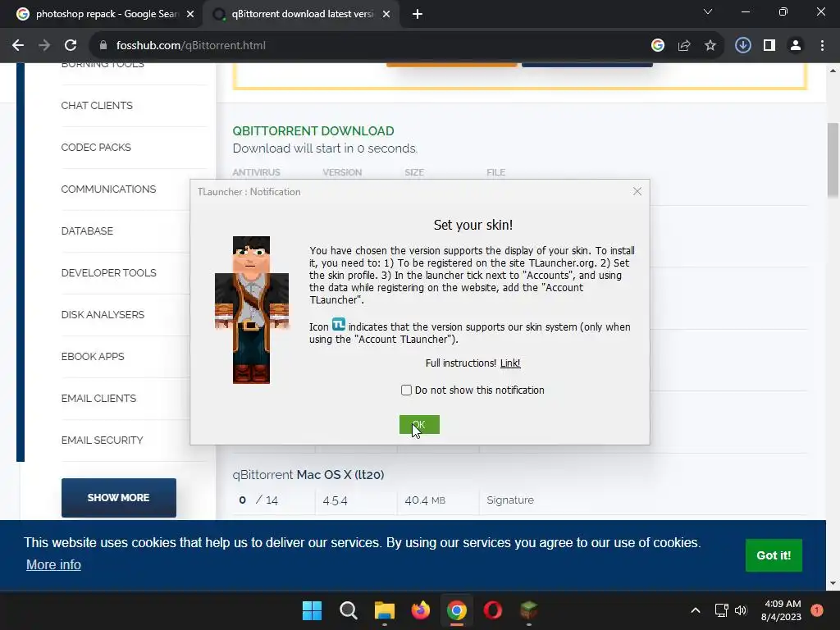The width and height of the screenshot is (840, 630).
Task: Open Windows taskbar search
Action: 348,610
